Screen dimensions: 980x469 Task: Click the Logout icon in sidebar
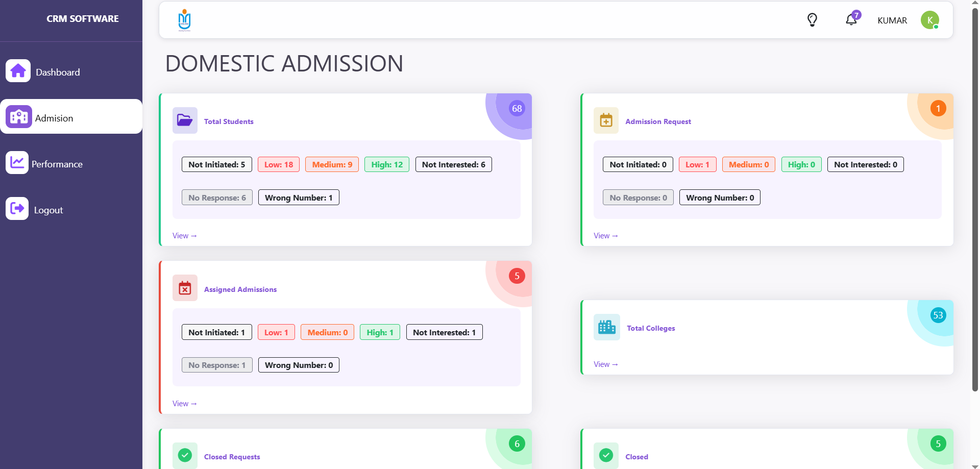[x=17, y=208]
